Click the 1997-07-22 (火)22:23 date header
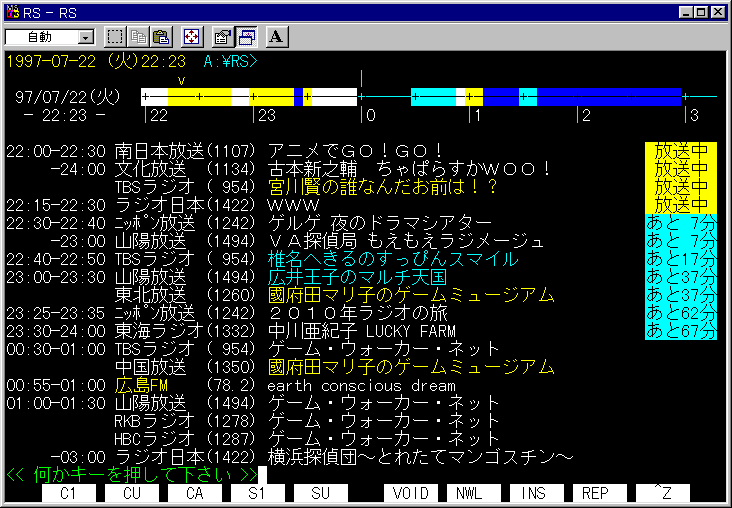The width and height of the screenshot is (732, 508). click(x=96, y=61)
